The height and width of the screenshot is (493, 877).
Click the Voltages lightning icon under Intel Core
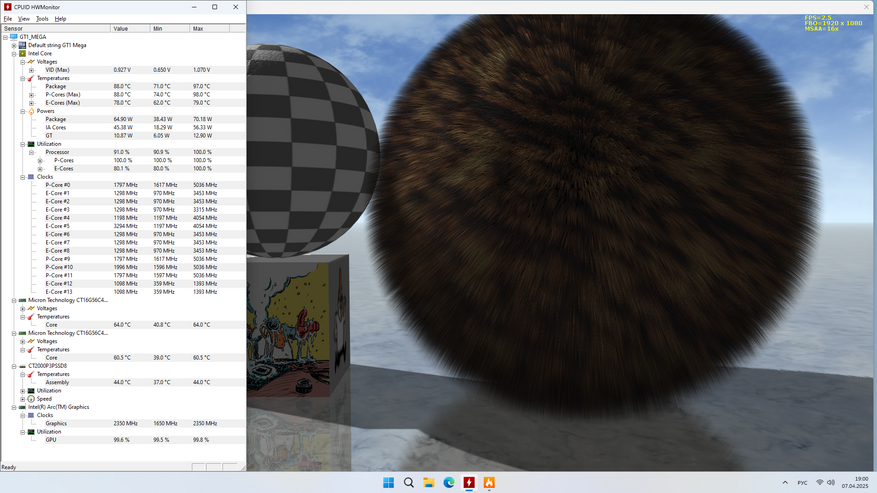pyautogui.click(x=31, y=62)
